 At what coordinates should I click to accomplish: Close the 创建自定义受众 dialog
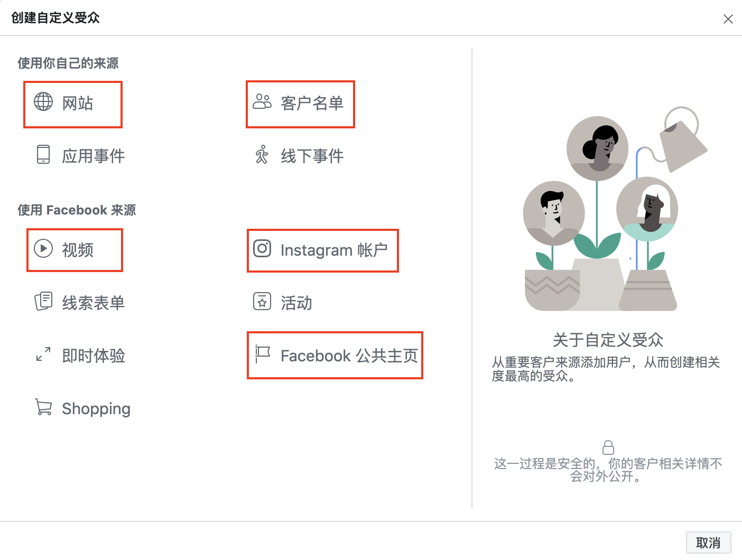(728, 18)
